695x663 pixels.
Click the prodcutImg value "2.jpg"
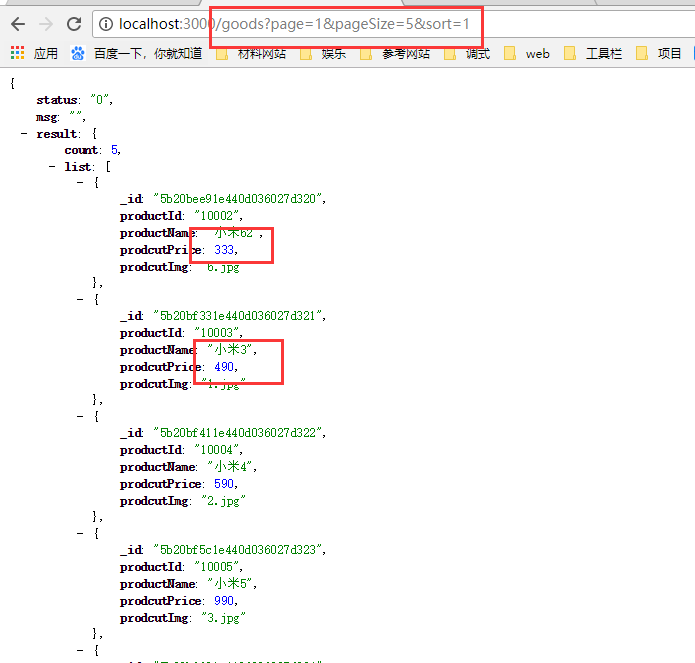pyautogui.click(x=223, y=501)
